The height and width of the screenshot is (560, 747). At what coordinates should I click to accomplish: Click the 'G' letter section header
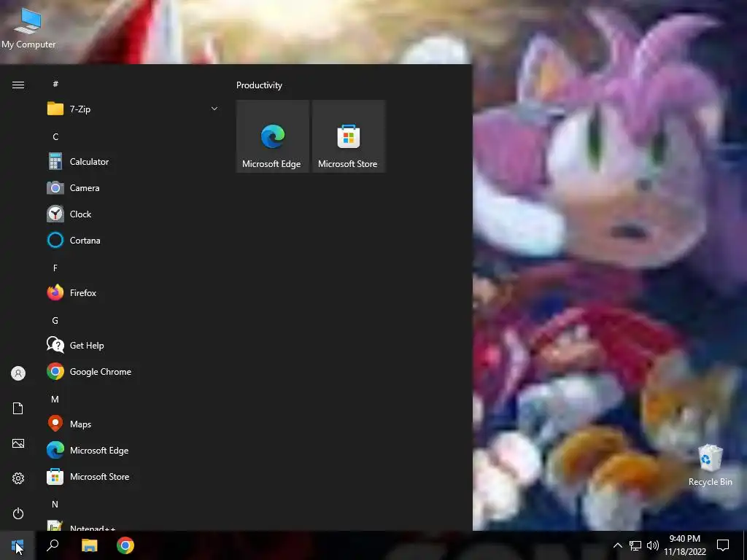[55, 321]
